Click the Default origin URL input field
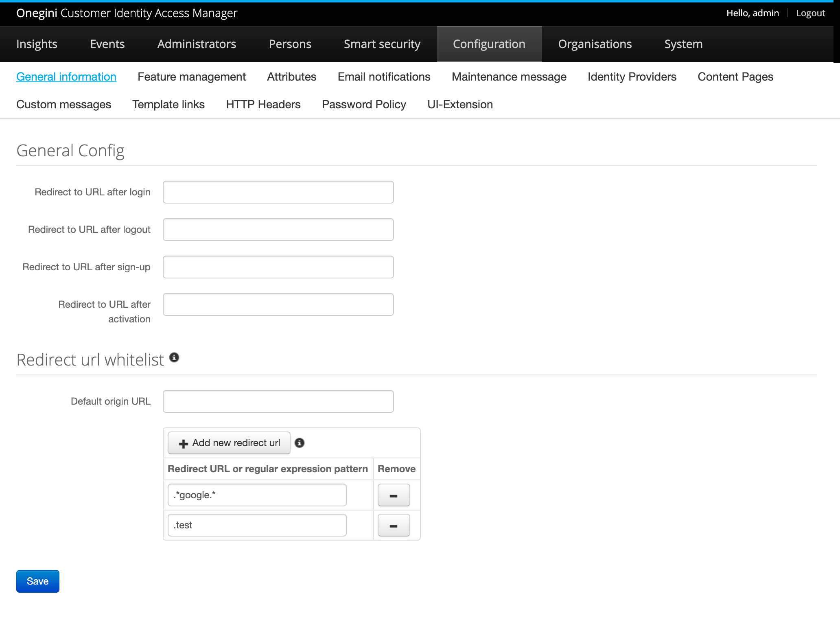Screen dimensions: 840x622 [278, 401]
